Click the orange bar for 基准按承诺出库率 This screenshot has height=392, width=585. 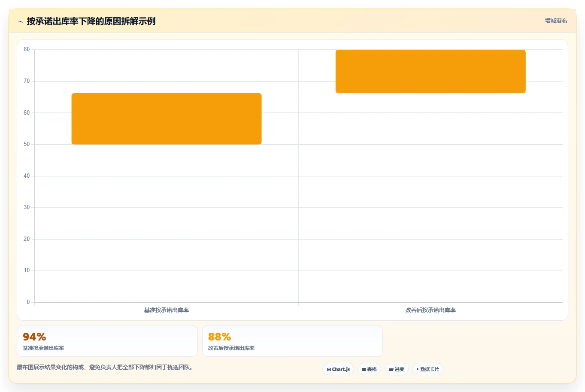tap(167, 119)
